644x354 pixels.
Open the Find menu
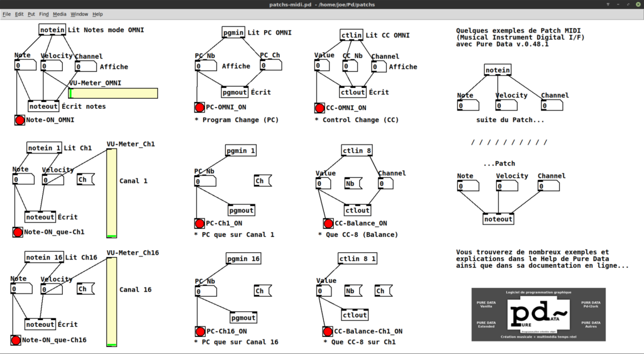click(x=44, y=14)
